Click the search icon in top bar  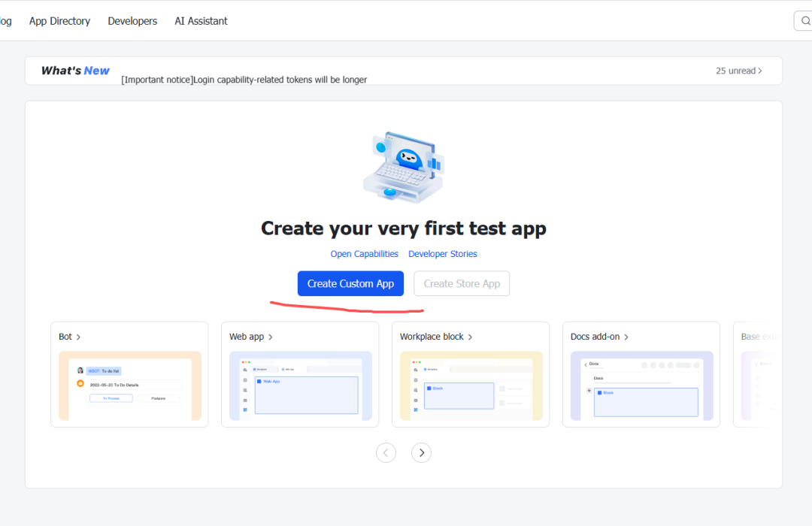click(x=804, y=21)
